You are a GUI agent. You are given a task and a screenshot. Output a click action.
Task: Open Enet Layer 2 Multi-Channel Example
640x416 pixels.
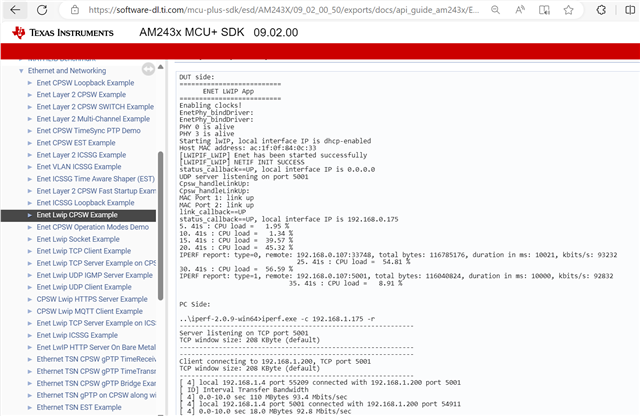click(93, 119)
